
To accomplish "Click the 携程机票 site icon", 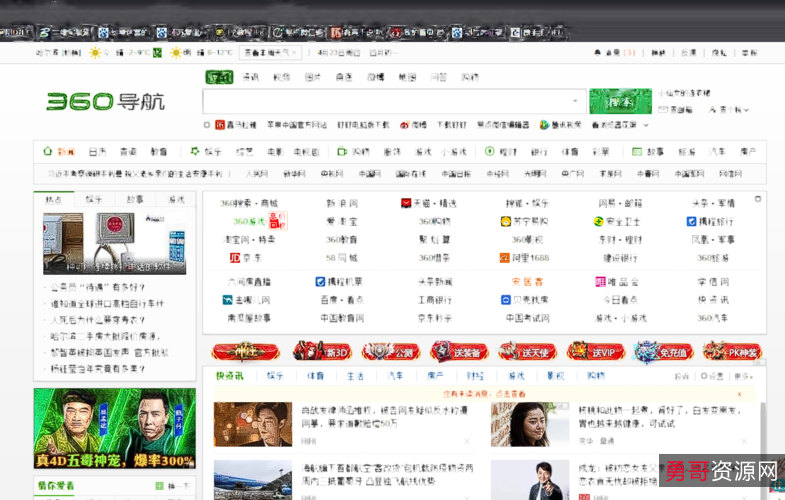I will click(x=320, y=282).
